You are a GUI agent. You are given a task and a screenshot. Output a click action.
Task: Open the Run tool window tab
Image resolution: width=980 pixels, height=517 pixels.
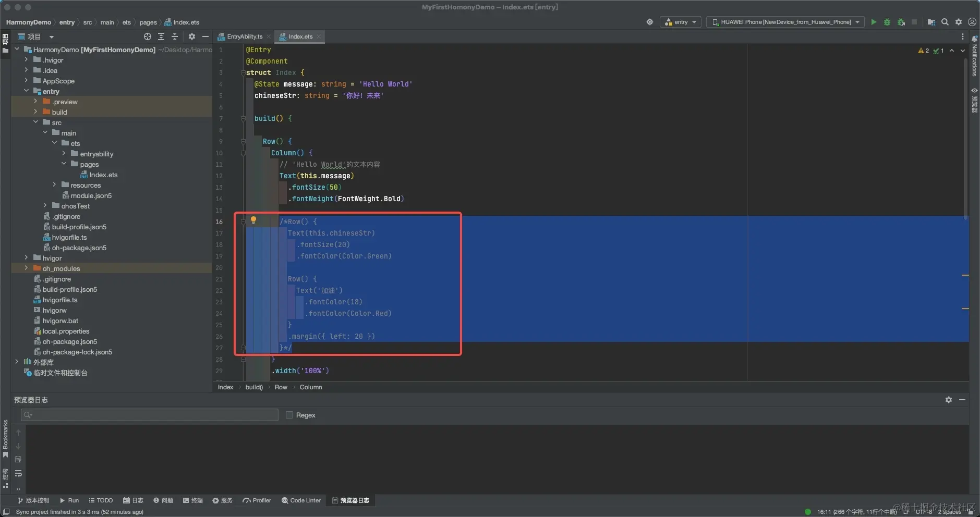pos(69,500)
